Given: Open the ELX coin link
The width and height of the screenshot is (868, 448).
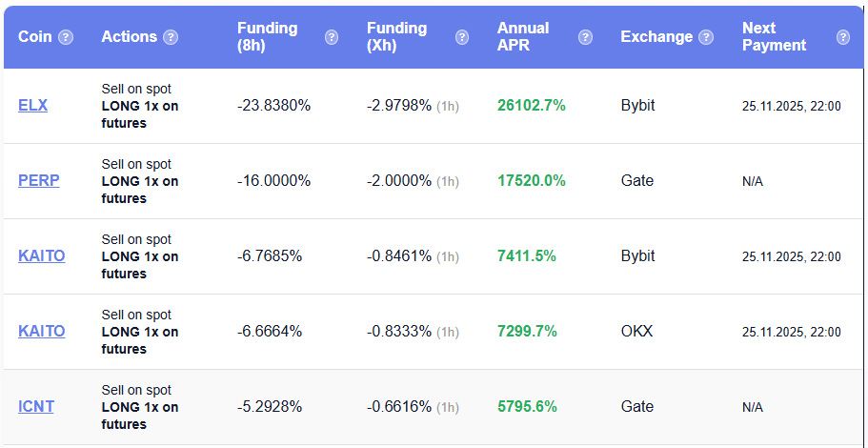Looking at the screenshot, I should click(x=32, y=106).
